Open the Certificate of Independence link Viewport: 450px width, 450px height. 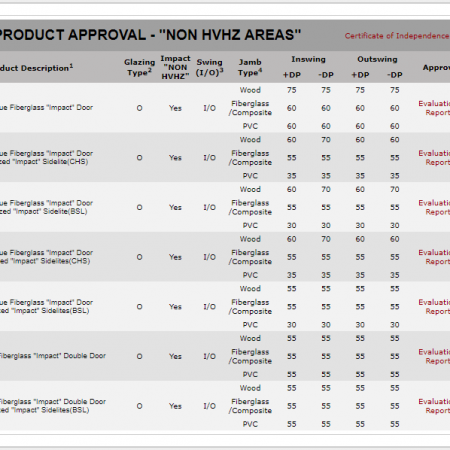point(397,36)
